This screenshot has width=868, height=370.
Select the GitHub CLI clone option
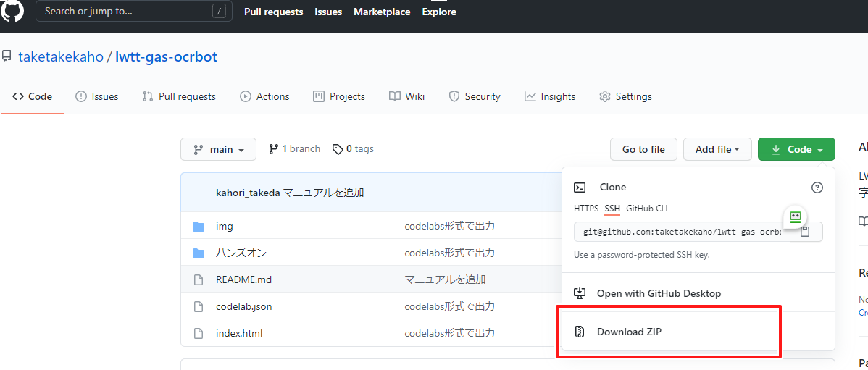(x=646, y=209)
